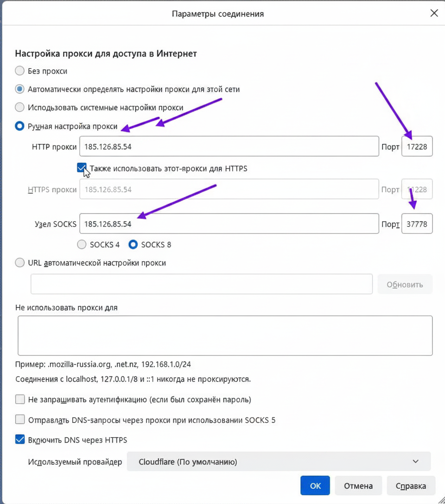Open the Cloudflare provider dropdown
The width and height of the screenshot is (445, 504).
[x=279, y=461]
